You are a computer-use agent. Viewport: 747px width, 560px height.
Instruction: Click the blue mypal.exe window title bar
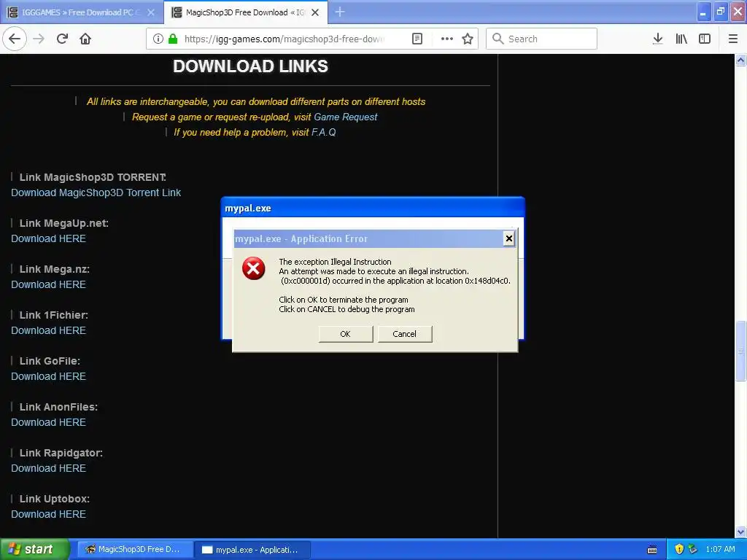point(373,208)
